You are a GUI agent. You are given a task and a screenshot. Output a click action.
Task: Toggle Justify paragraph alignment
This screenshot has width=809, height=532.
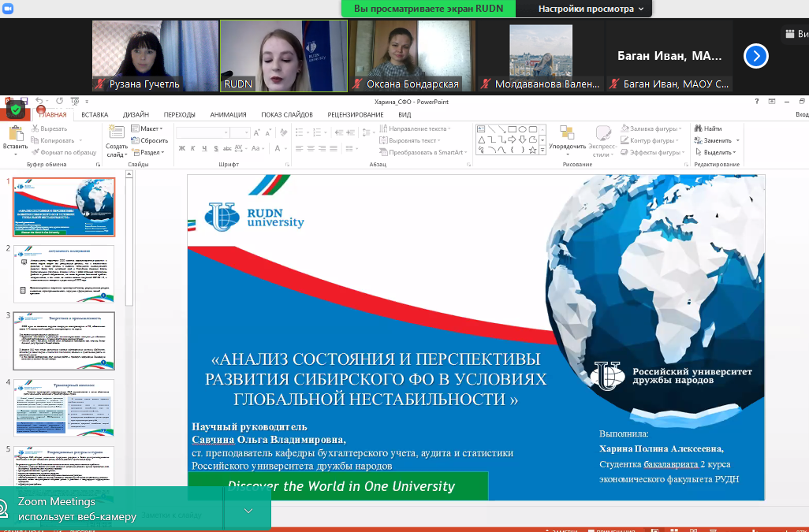[334, 148]
